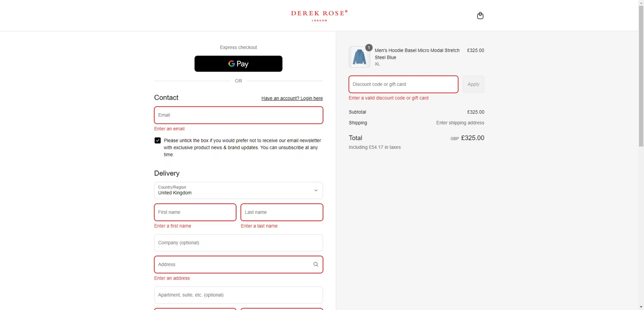Viewport: 644px width, 310px height.
Task: Click into the Last name field
Action: click(x=282, y=212)
